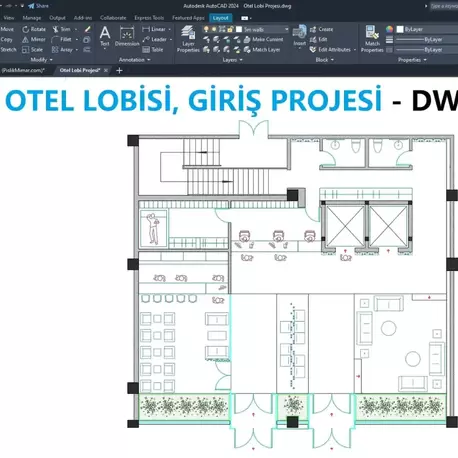
Task: Open Layer Properties manager
Action: point(188,39)
